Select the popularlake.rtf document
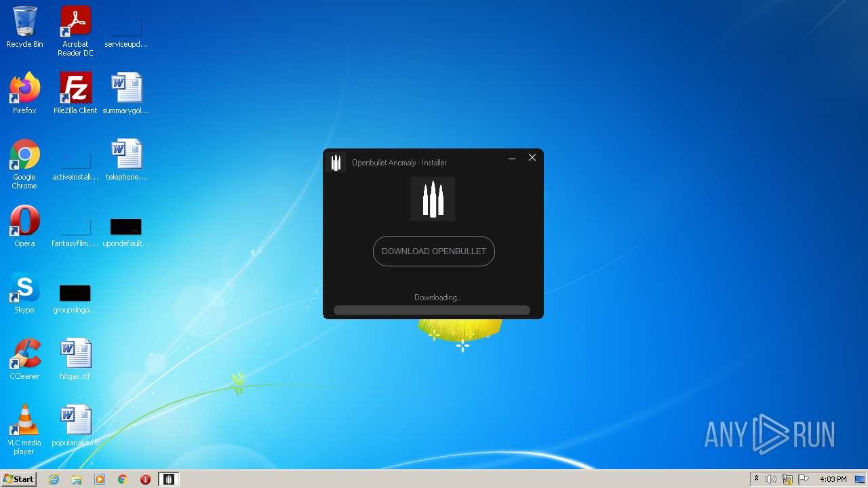 point(75,426)
